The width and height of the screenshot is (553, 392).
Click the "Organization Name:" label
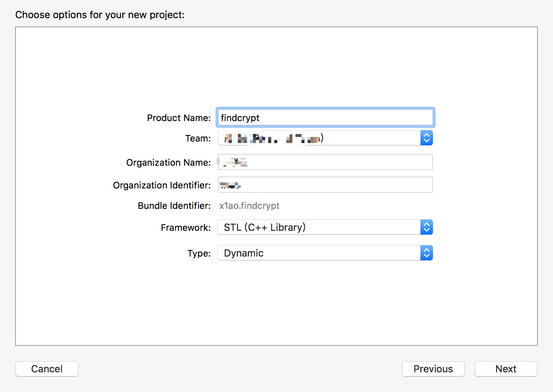click(x=168, y=163)
